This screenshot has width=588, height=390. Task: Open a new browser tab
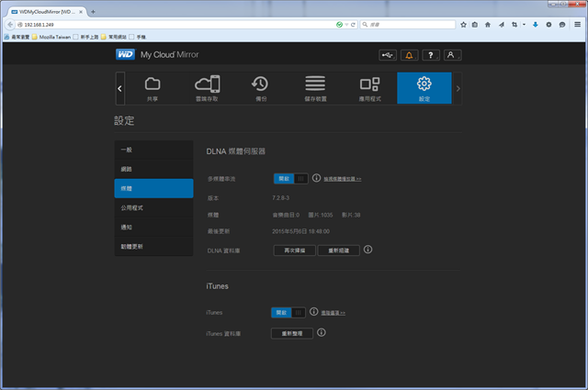pyautogui.click(x=93, y=12)
